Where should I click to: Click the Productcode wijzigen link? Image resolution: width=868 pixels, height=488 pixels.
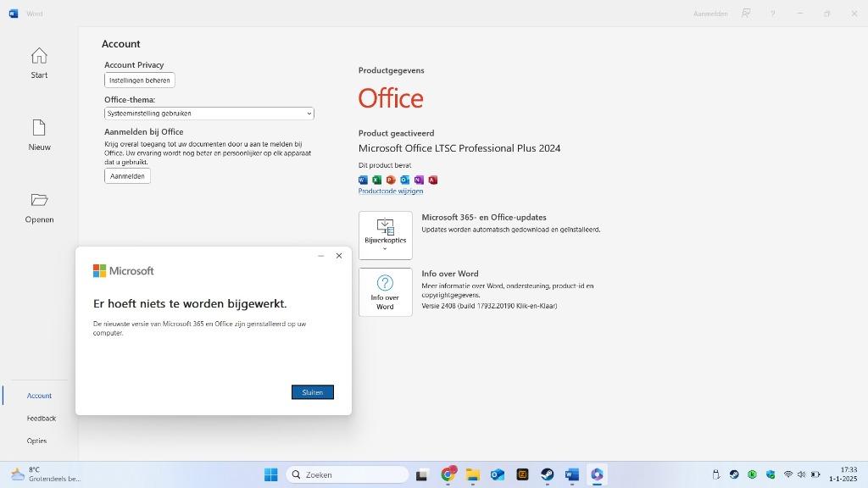pos(390,191)
